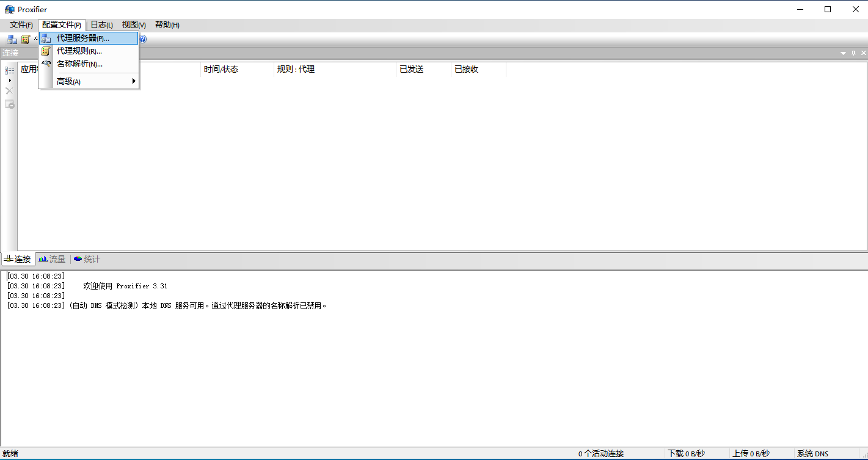Screen dimensions: 868x460
Task: Choose 代理规则(R)... from the open menu
Action: [89, 51]
